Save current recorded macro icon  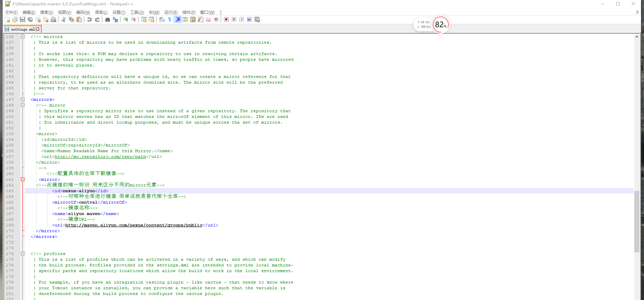[257, 19]
